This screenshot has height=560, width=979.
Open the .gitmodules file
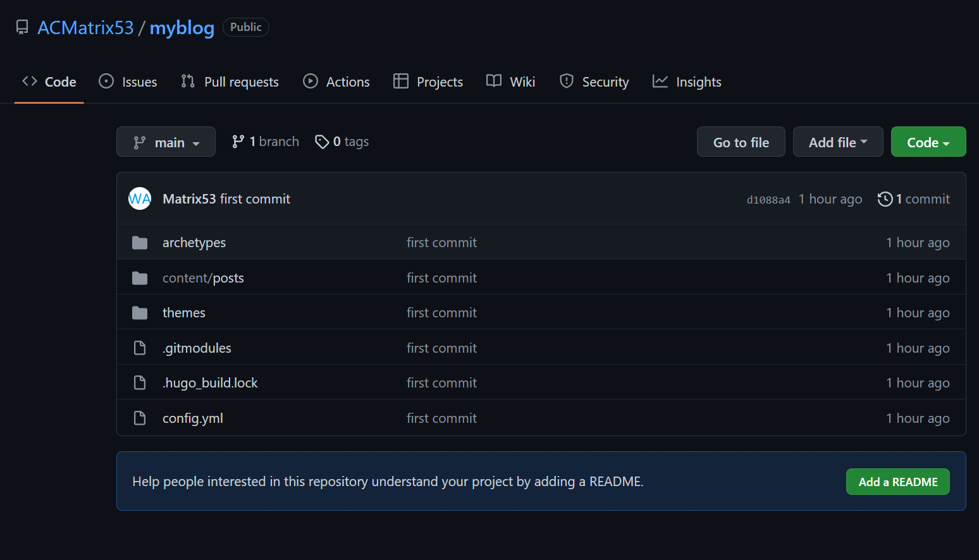tap(197, 348)
